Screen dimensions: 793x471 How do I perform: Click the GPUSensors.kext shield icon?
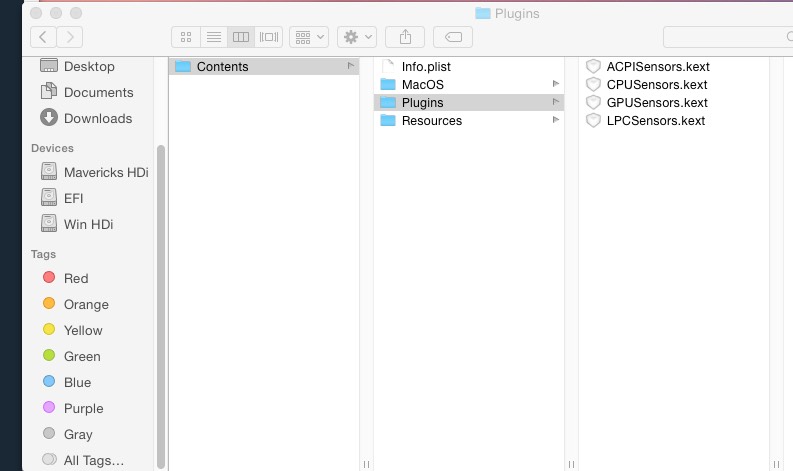click(593, 103)
